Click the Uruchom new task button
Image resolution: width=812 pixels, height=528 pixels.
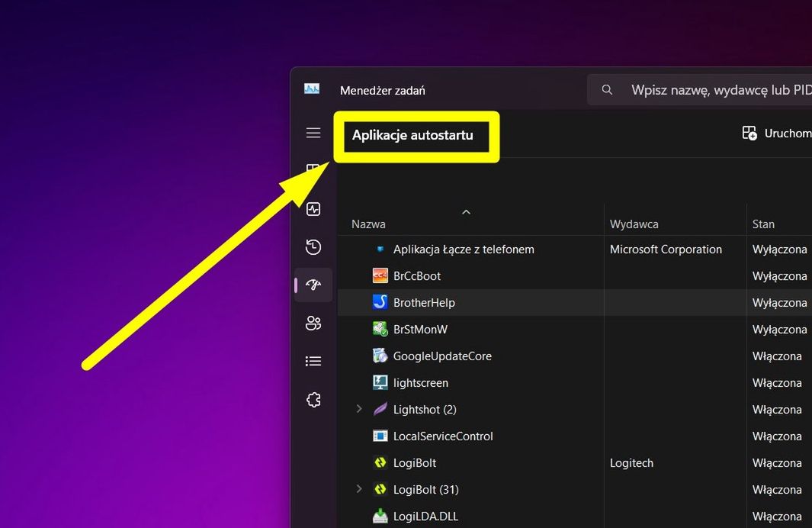tap(777, 134)
